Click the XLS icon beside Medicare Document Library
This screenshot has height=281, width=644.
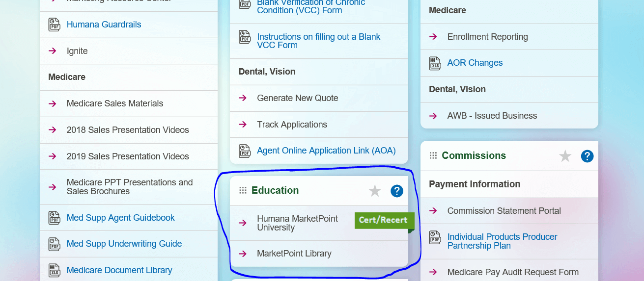[x=54, y=270]
